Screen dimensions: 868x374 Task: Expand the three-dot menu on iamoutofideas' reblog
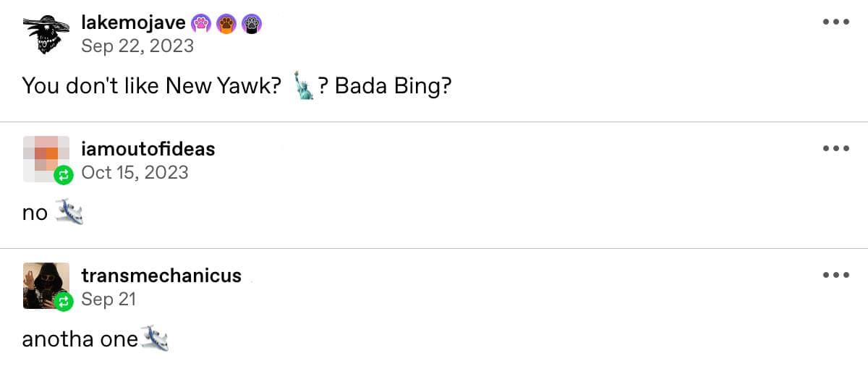click(x=835, y=148)
